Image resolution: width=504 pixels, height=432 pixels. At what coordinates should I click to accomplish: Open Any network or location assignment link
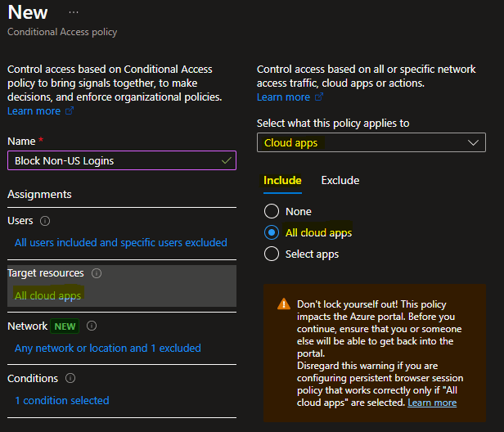(x=108, y=348)
